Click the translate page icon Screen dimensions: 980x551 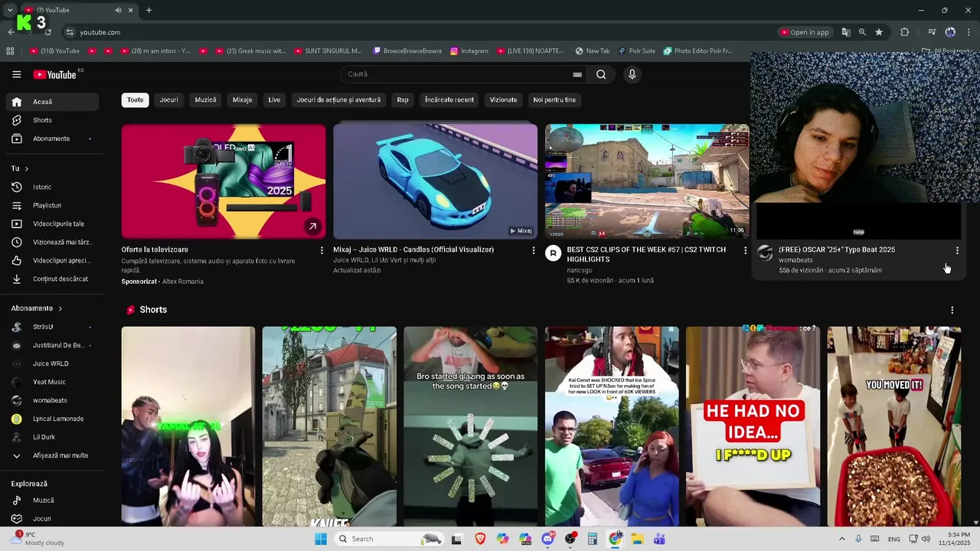click(x=846, y=32)
